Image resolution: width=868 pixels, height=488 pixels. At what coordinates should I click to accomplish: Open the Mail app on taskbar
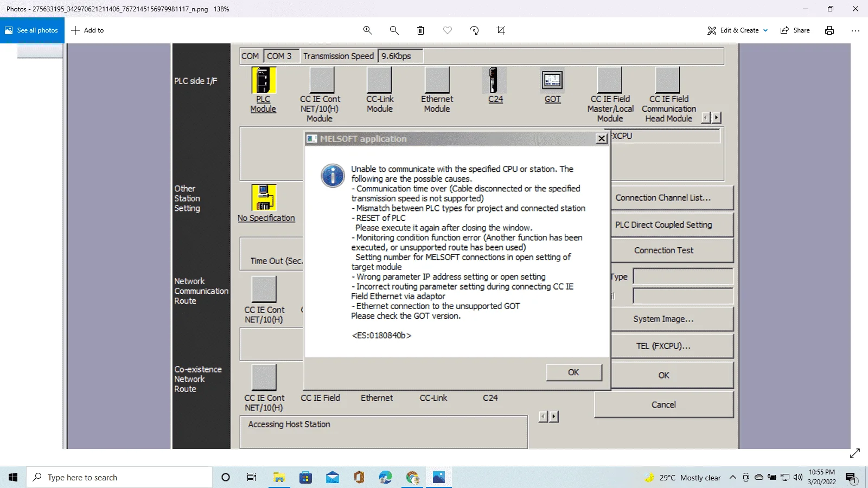(333, 477)
